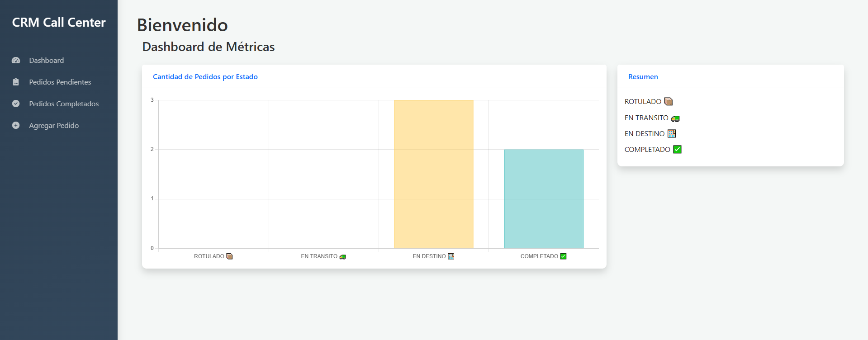Viewport: 868px width, 340px height.
Task: Click the Resumen card header
Action: tap(643, 76)
